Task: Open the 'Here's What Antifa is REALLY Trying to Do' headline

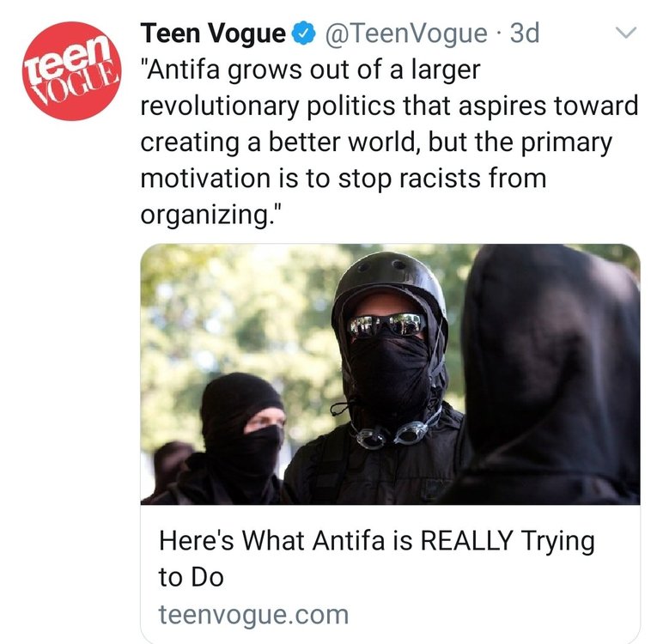Action: (x=376, y=559)
